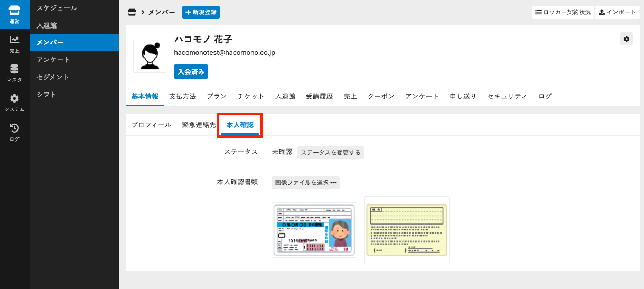The height and width of the screenshot is (289, 644).
Task: Open the yellow ID card back thumbnail
Action: click(x=406, y=230)
